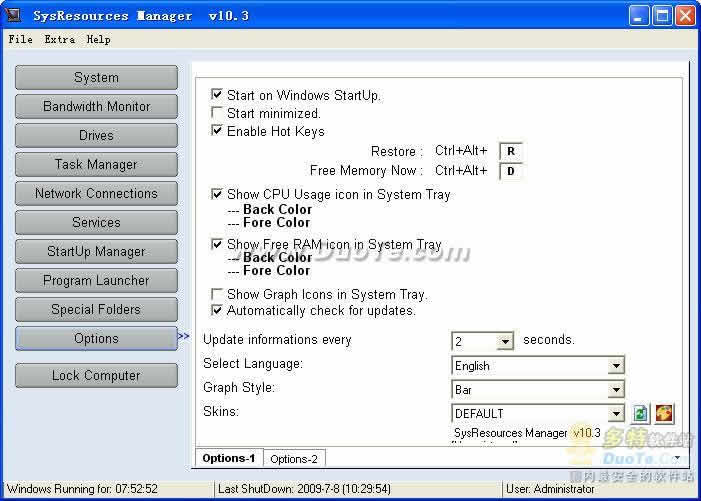
Task: Open the Select Language dropdown
Action: [616, 366]
